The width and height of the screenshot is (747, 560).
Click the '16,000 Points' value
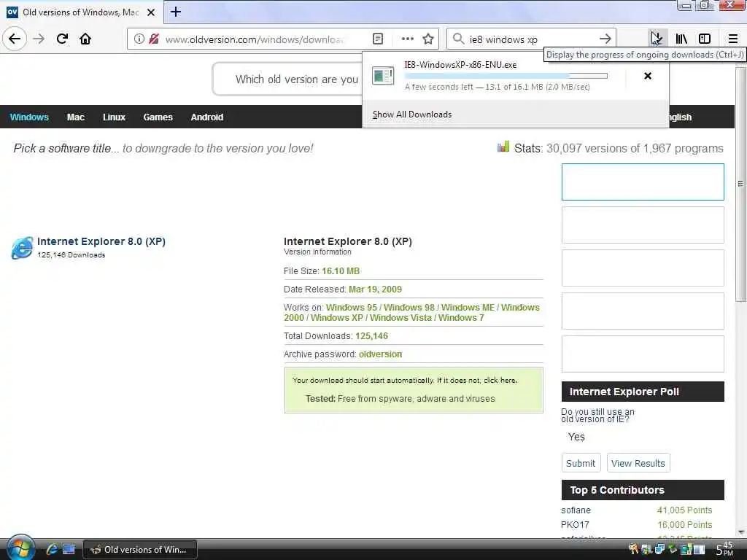[684, 525]
